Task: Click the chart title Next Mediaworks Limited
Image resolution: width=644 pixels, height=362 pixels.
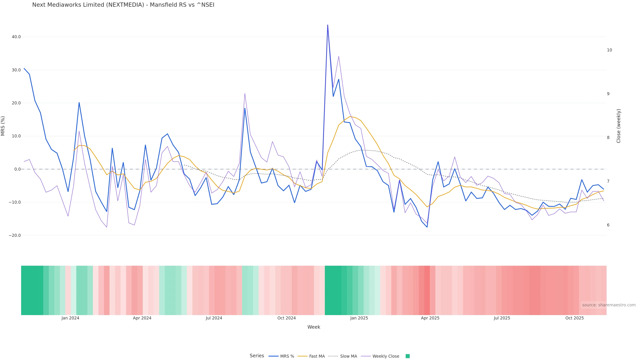Action: coord(123,5)
